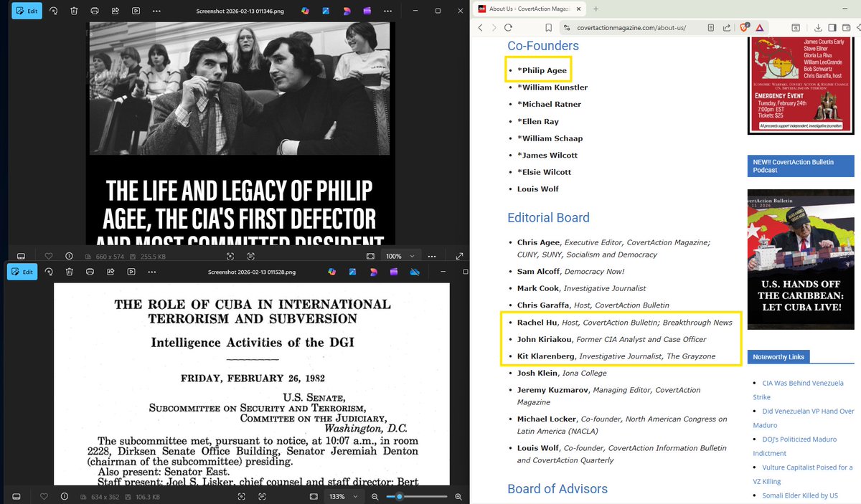Click the Kit Klarenberg editorial board entry
Image resolution: width=861 pixels, height=504 pixels.
pyautogui.click(x=616, y=356)
